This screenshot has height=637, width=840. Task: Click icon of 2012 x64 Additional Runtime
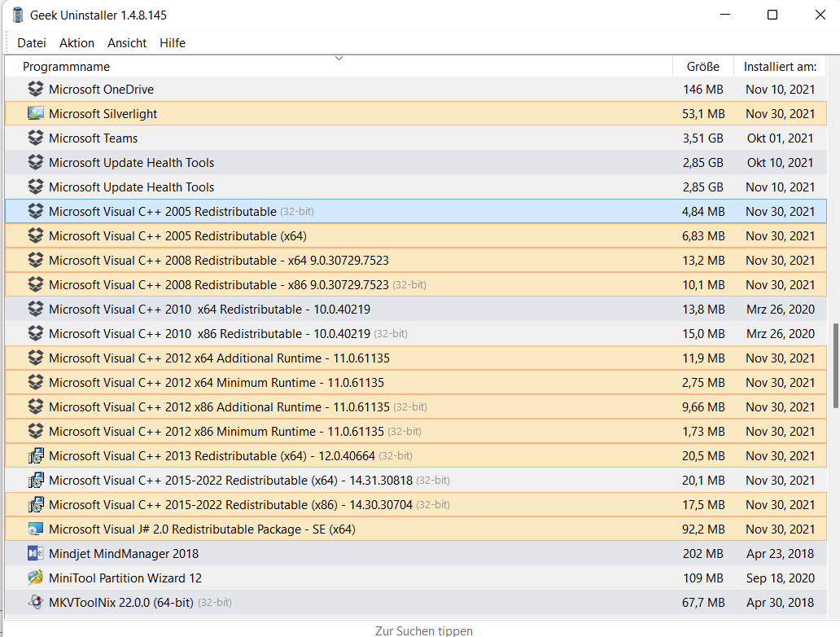click(35, 358)
